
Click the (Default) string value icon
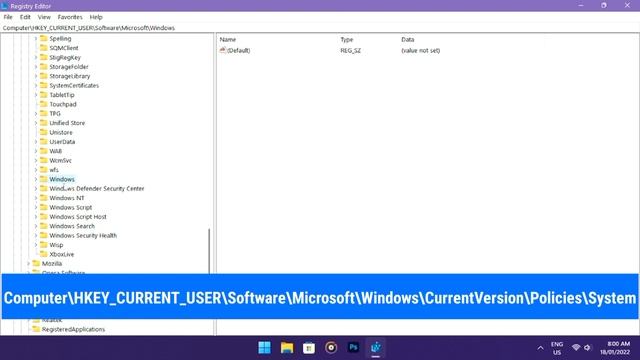(223, 50)
